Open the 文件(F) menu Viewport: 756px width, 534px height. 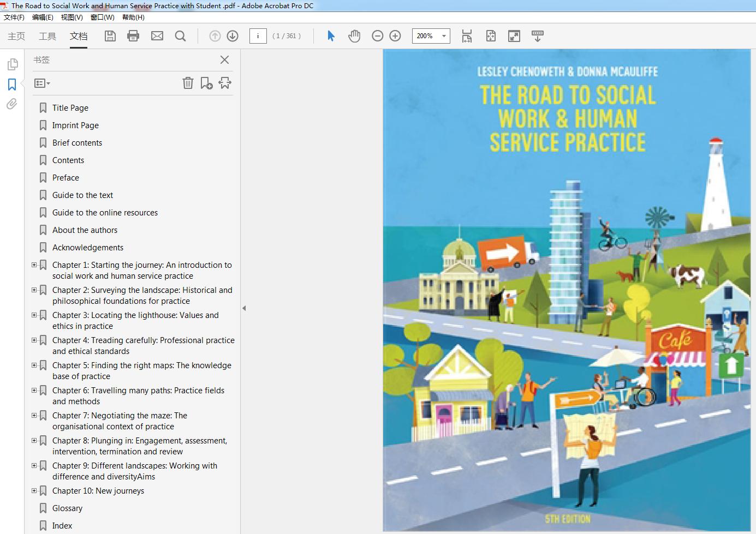(14, 17)
